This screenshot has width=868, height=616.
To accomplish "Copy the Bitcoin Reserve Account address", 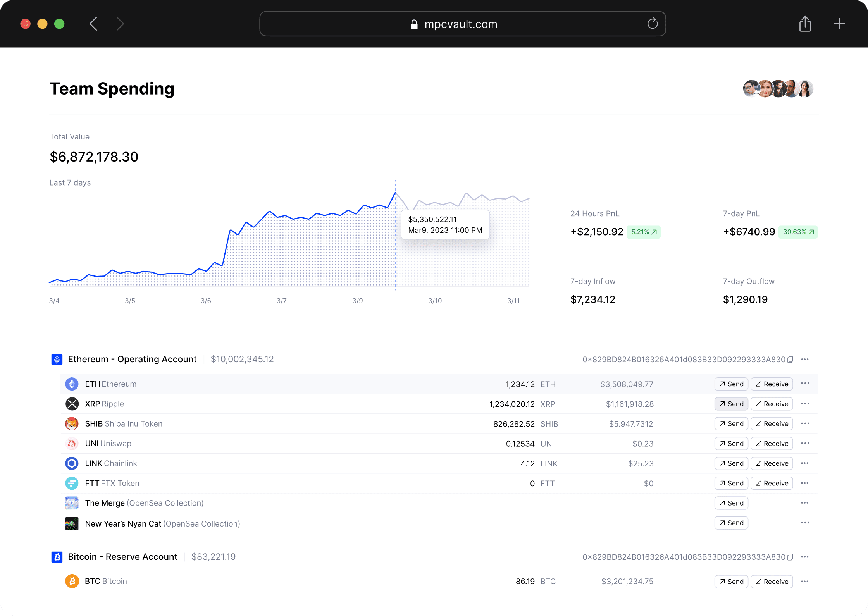I will (790, 557).
